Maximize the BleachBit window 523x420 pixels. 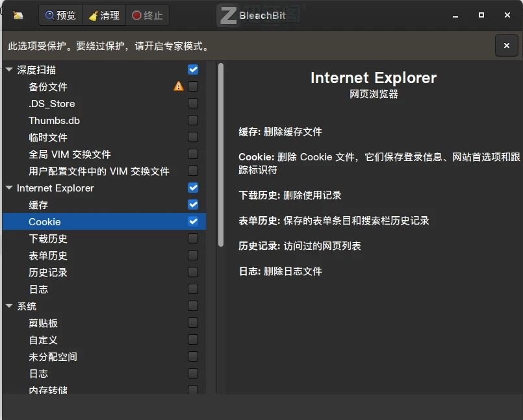(x=481, y=15)
